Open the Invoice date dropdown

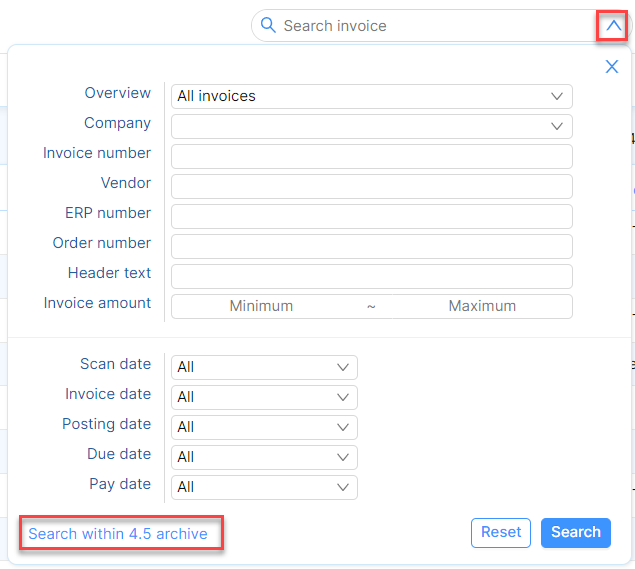click(264, 397)
